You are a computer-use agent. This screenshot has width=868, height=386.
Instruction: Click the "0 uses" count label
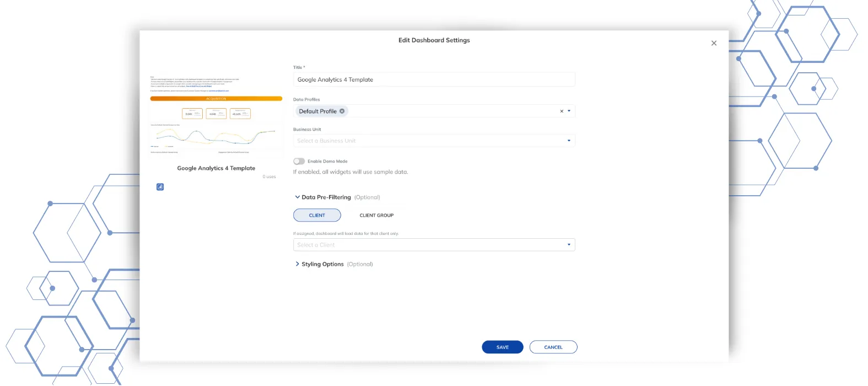click(269, 176)
